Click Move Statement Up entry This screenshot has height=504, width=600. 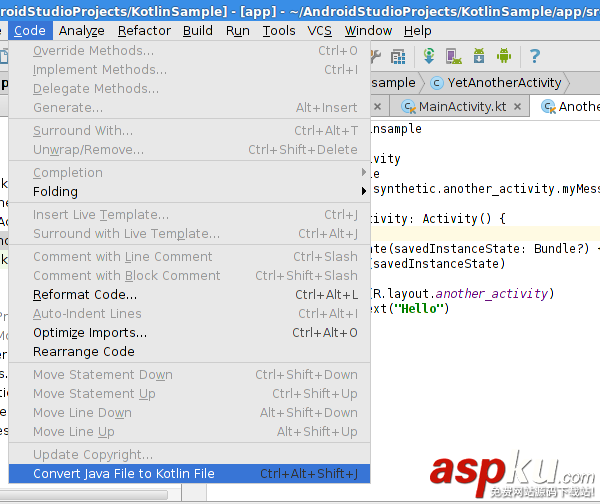(x=189, y=393)
